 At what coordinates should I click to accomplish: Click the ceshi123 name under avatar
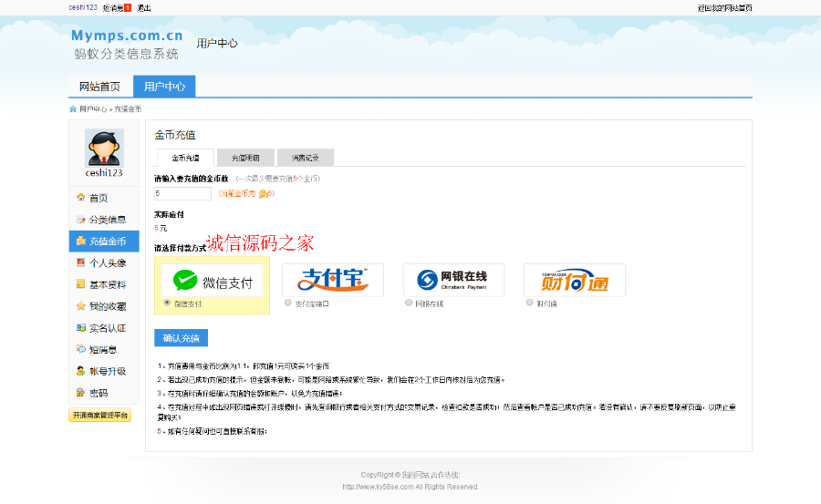click(104, 173)
